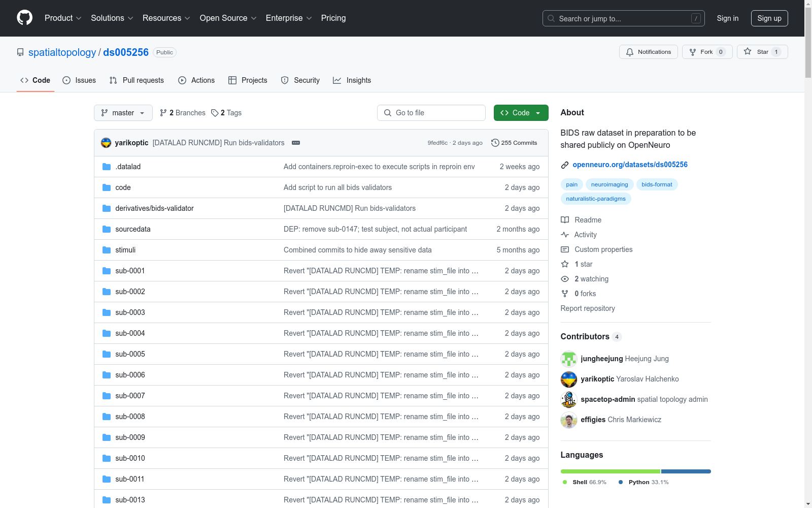Viewport: 812px width, 508px height.
Task: Expand commit message ellipsis button
Action: pos(296,143)
